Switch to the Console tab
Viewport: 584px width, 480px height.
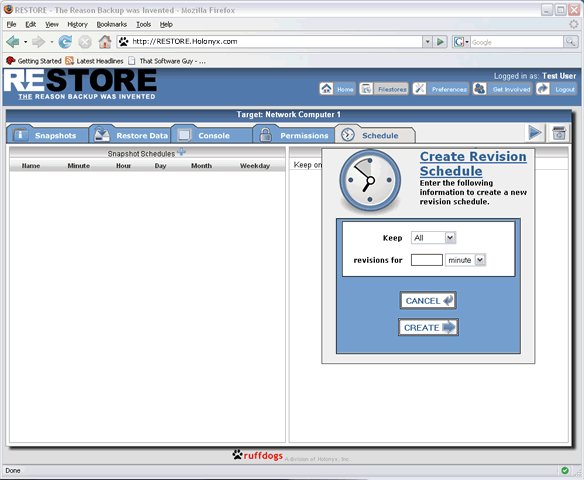(212, 134)
